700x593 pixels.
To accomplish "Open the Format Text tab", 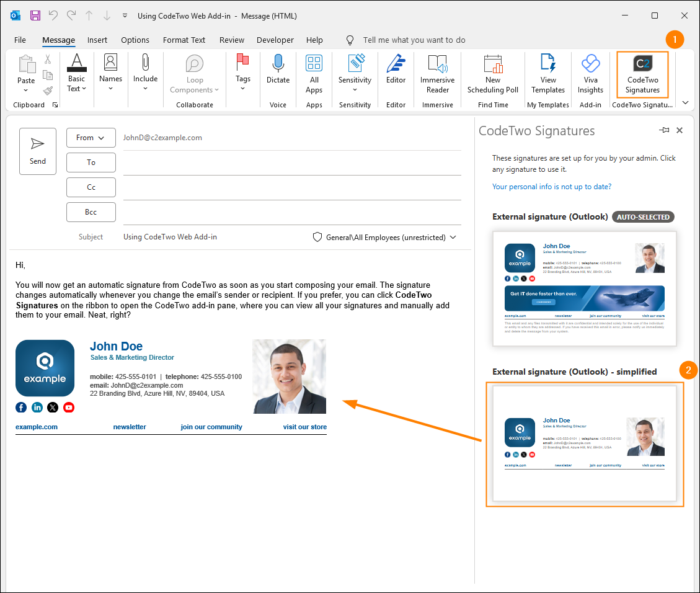I will tap(184, 40).
